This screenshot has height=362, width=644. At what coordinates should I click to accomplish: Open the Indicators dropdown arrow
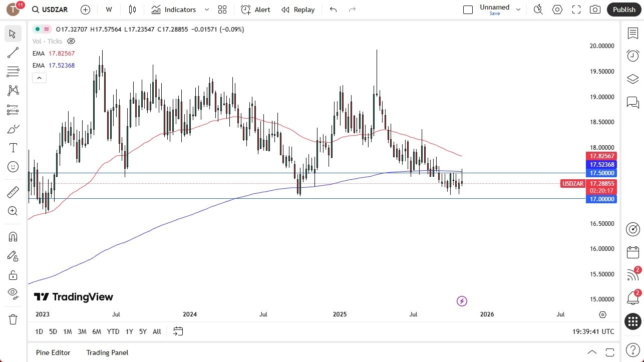pyautogui.click(x=206, y=10)
